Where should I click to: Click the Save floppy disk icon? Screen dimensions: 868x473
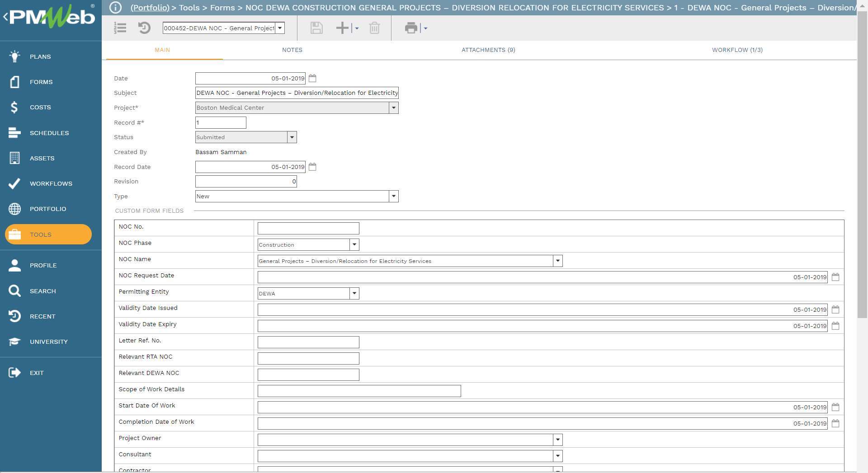coord(316,28)
